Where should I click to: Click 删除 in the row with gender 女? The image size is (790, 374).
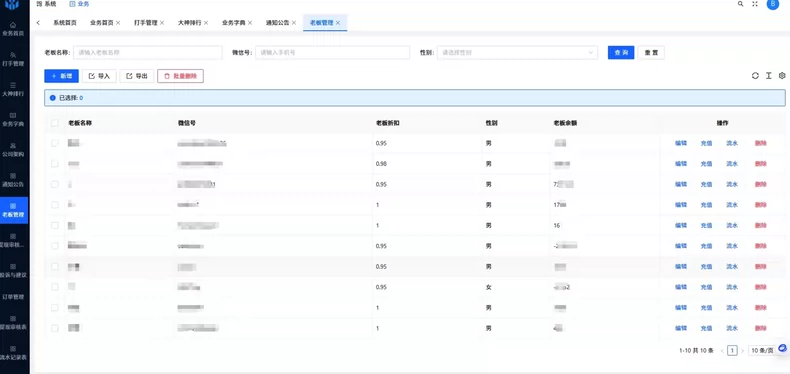(x=761, y=287)
